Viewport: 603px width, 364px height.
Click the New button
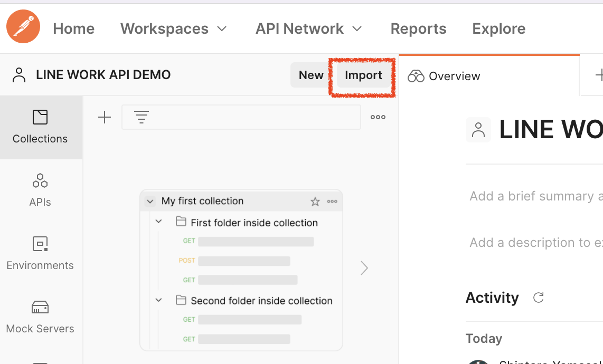(x=311, y=75)
